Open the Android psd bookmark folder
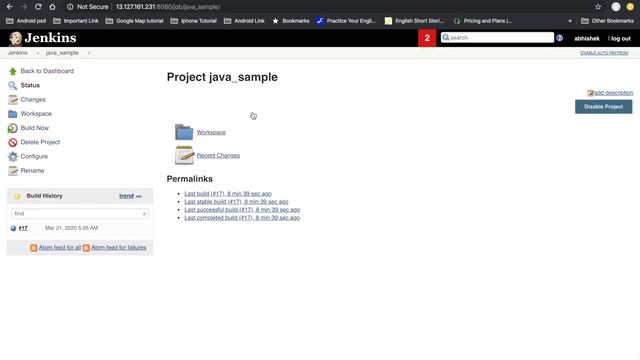Viewport: 640px width, 360px height. pos(26,21)
